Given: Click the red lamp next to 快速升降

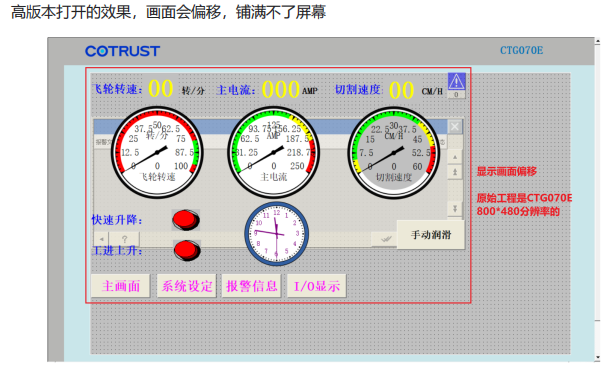Looking at the screenshot, I should [x=186, y=220].
